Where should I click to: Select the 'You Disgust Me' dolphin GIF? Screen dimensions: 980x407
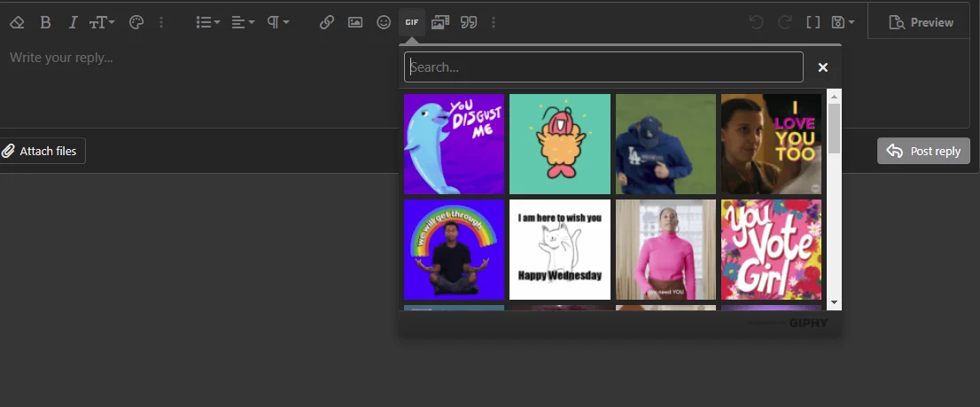pyautogui.click(x=454, y=144)
